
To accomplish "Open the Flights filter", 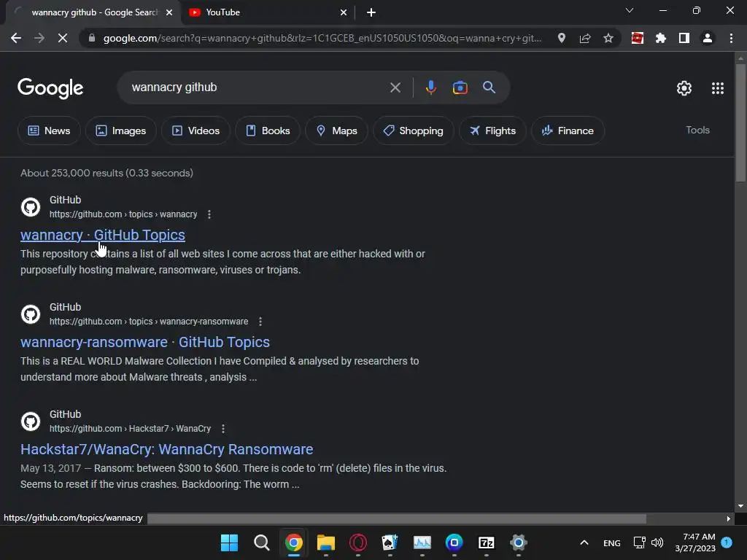I will 492,131.
